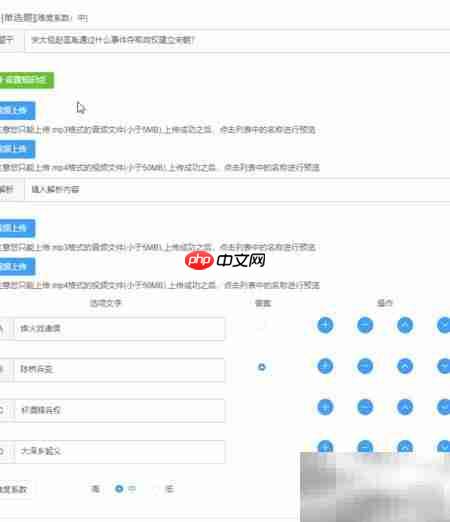
Task: Click the 选项文字 column header
Action: point(106,303)
